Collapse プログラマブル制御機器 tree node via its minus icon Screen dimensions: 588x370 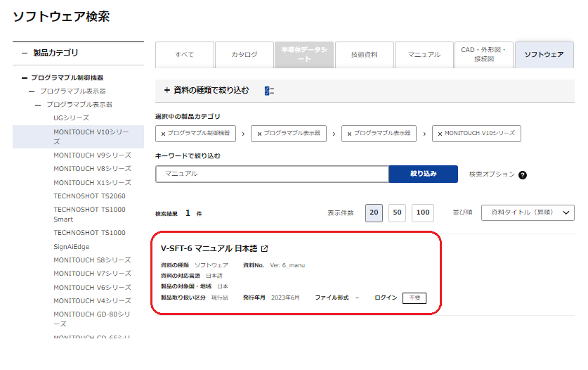pyautogui.click(x=25, y=78)
